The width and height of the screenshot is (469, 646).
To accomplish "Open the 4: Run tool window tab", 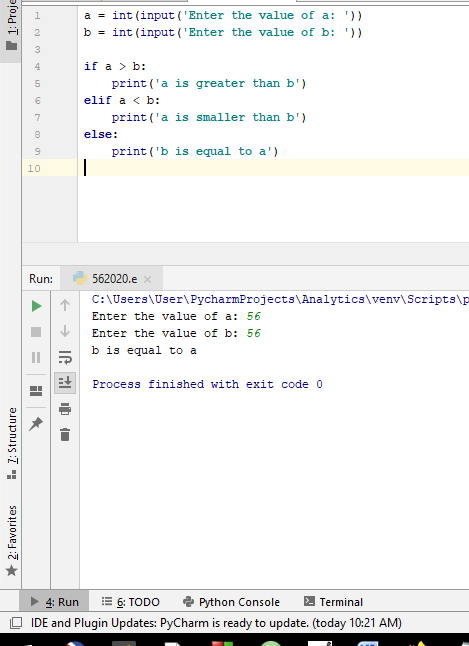I will point(54,602).
